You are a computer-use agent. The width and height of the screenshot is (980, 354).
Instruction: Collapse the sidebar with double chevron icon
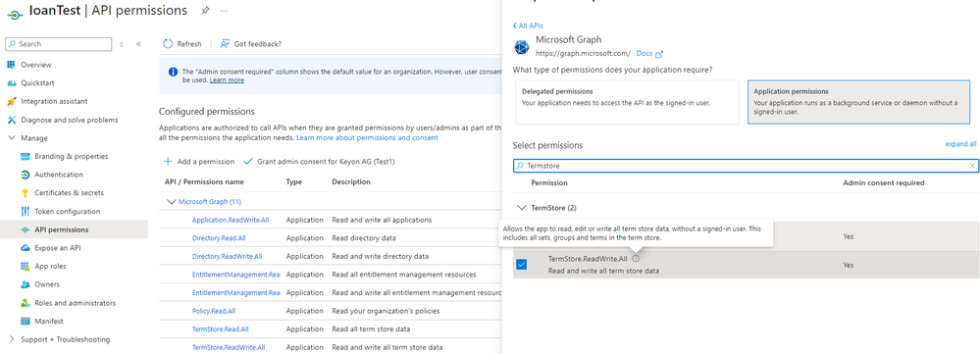tap(138, 44)
